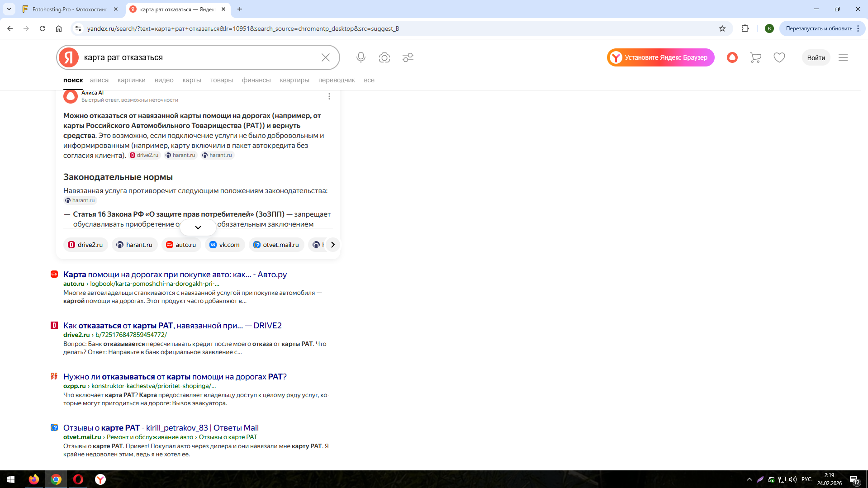Open a new browser tab
This screenshot has width=868, height=488.
240,9
